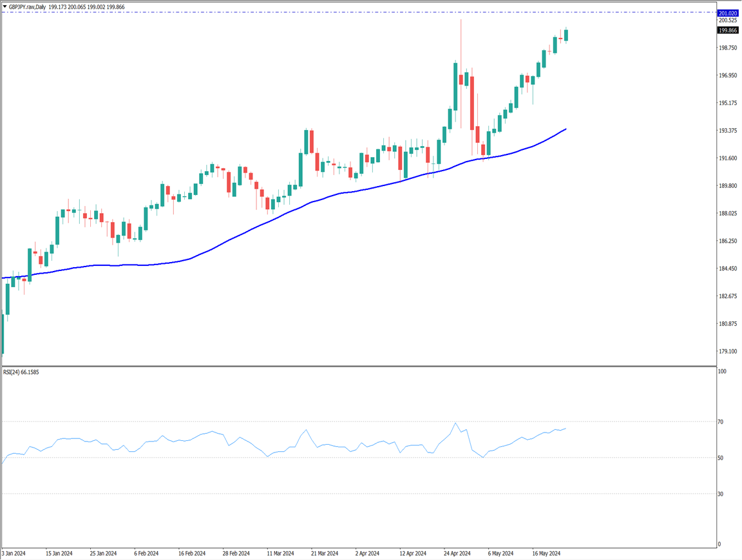Viewport: 742px width, 560px height.
Task: Click the 179.100 price scale label
Action: [728, 351]
